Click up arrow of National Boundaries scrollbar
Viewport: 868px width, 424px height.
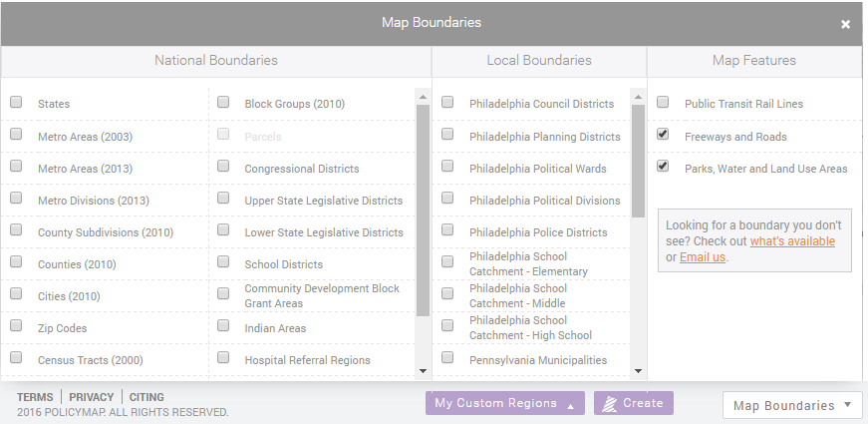click(x=423, y=97)
